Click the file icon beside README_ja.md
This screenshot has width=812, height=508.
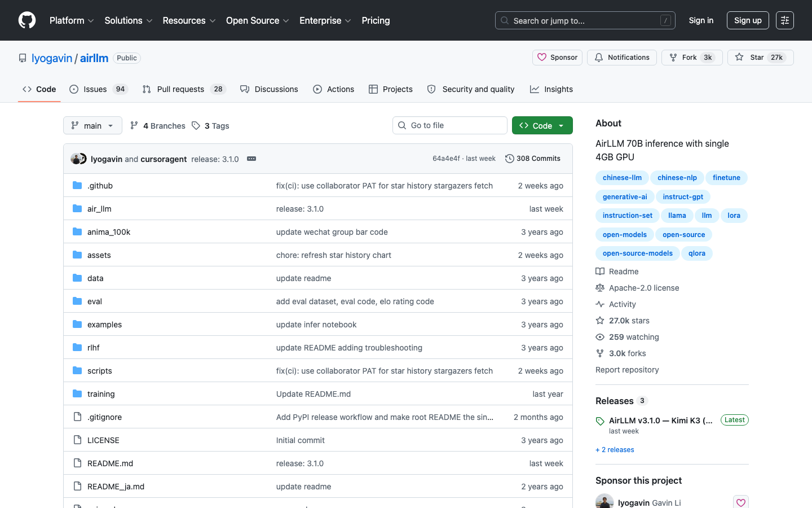[x=77, y=486]
